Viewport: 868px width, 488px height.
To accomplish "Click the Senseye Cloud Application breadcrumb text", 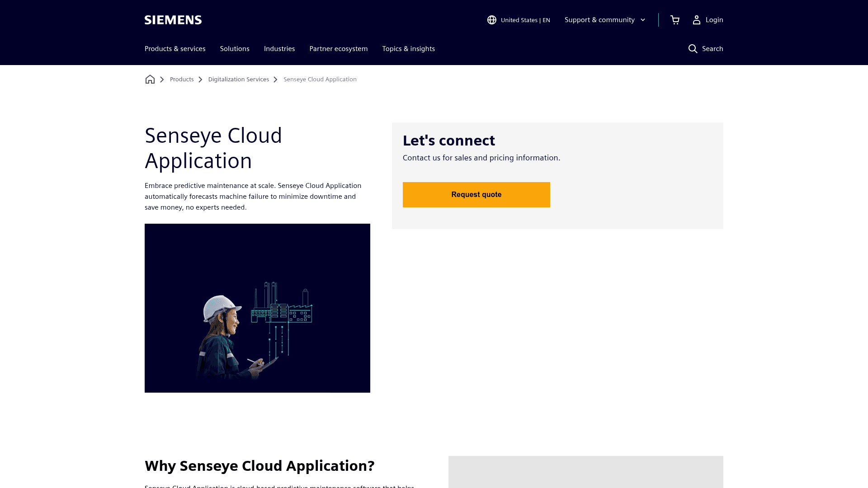I will click(x=320, y=80).
